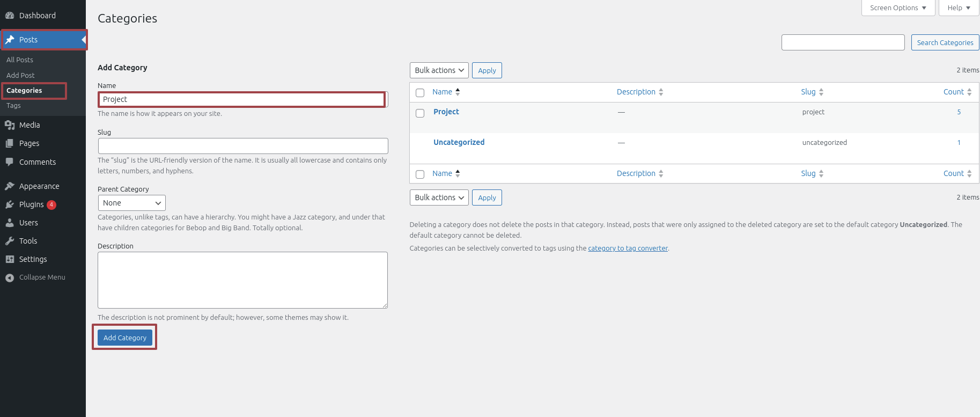The height and width of the screenshot is (417, 980).
Task: Open the Settings menu item
Action: (x=43, y=259)
